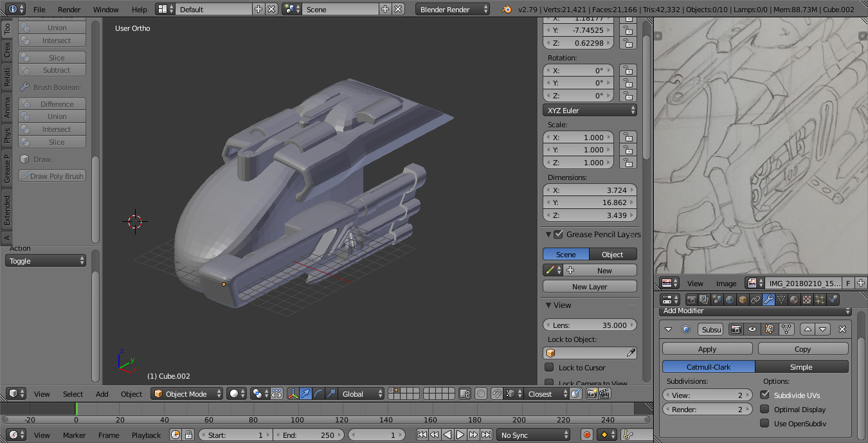Open the Render properties tab camera icon
The image size is (868, 443).
(x=691, y=300)
